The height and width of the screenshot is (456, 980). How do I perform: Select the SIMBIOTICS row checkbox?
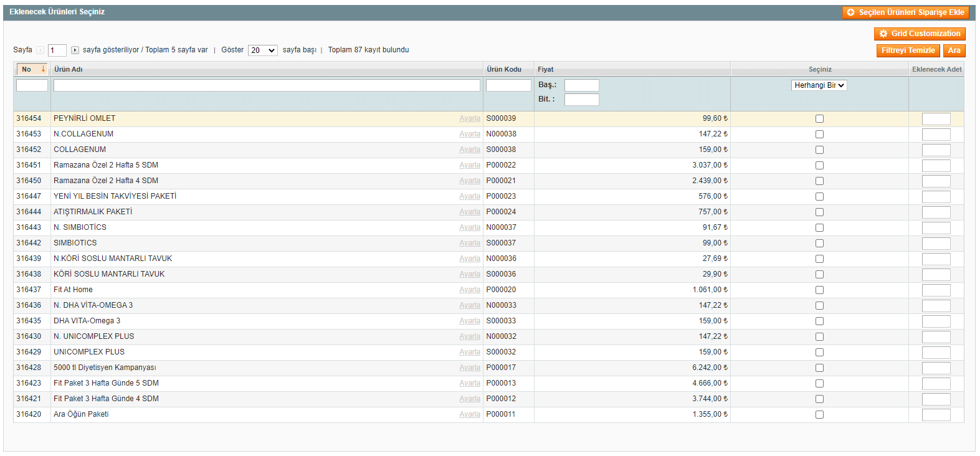pyautogui.click(x=819, y=243)
